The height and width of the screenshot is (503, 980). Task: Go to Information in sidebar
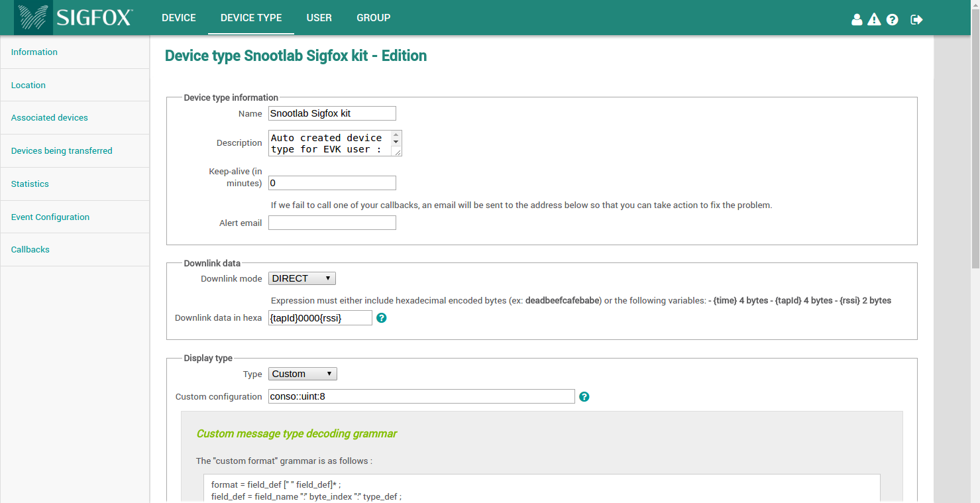coord(75,52)
